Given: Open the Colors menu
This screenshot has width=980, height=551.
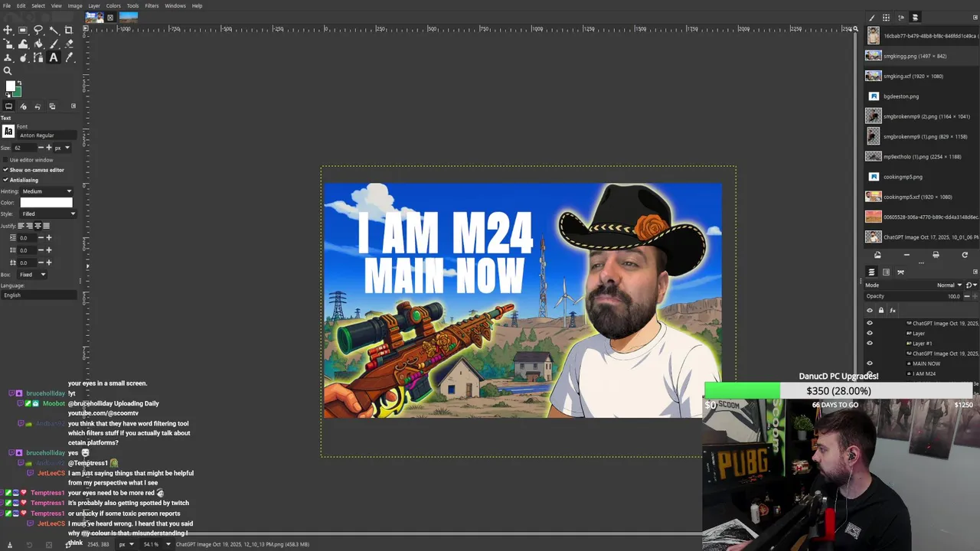Looking at the screenshot, I should [x=113, y=5].
